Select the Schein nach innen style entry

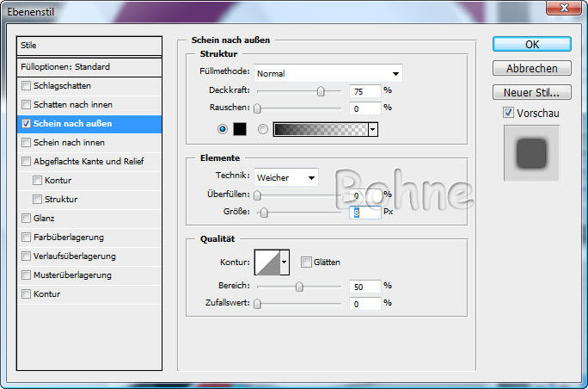point(89,143)
